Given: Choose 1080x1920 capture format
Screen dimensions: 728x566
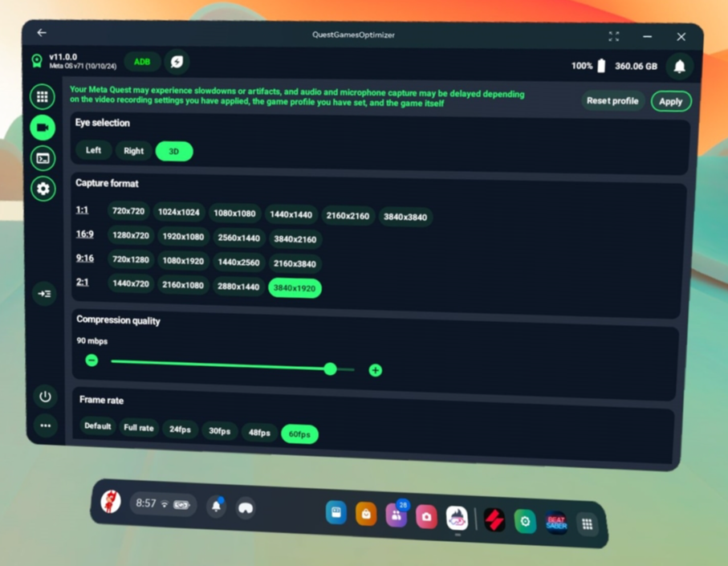Looking at the screenshot, I should 183,261.
